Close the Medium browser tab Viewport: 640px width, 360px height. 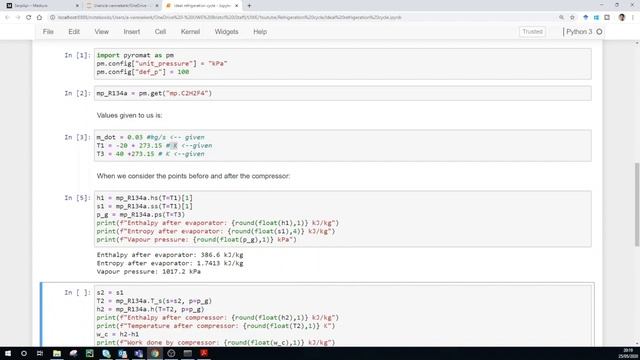click(77, 6)
